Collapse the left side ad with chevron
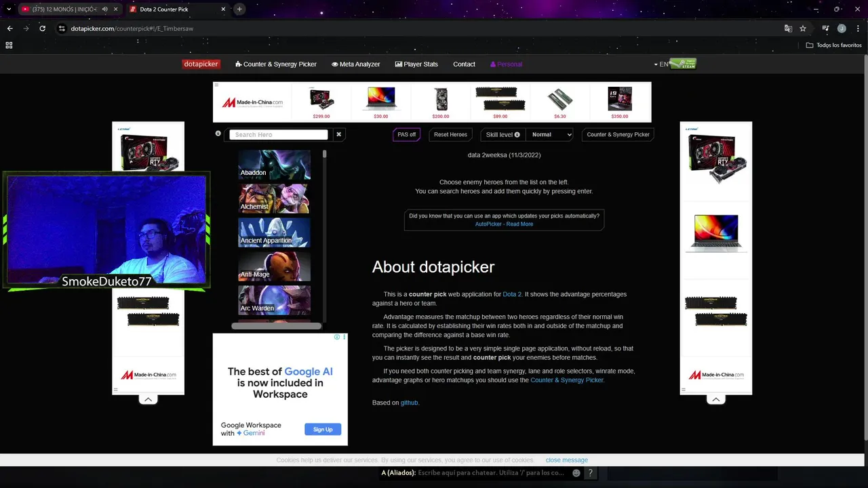 148,399
